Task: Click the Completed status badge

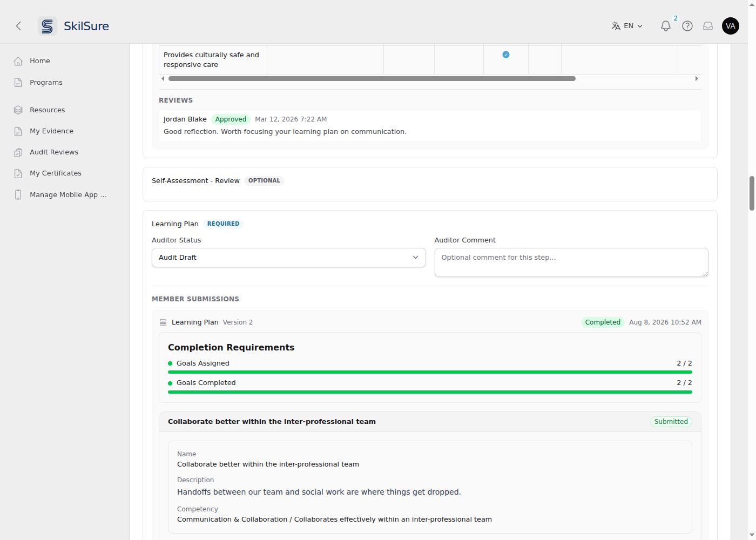Action: (x=603, y=322)
